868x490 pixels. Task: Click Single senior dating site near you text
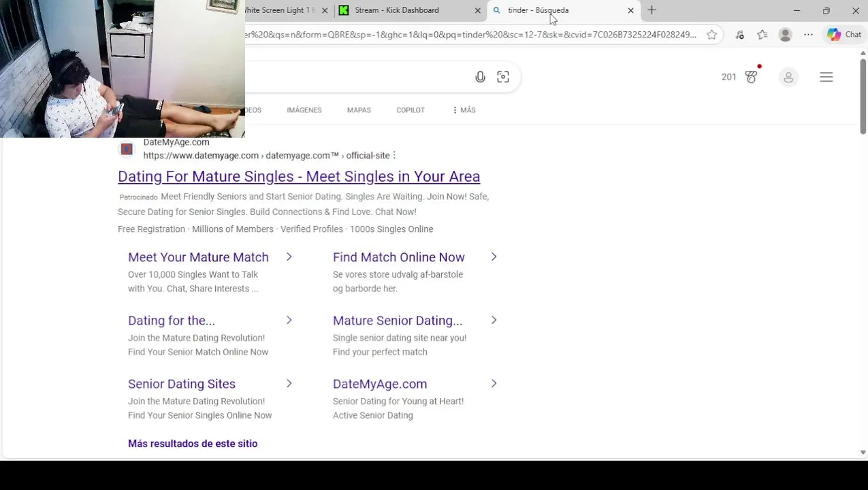[400, 338]
